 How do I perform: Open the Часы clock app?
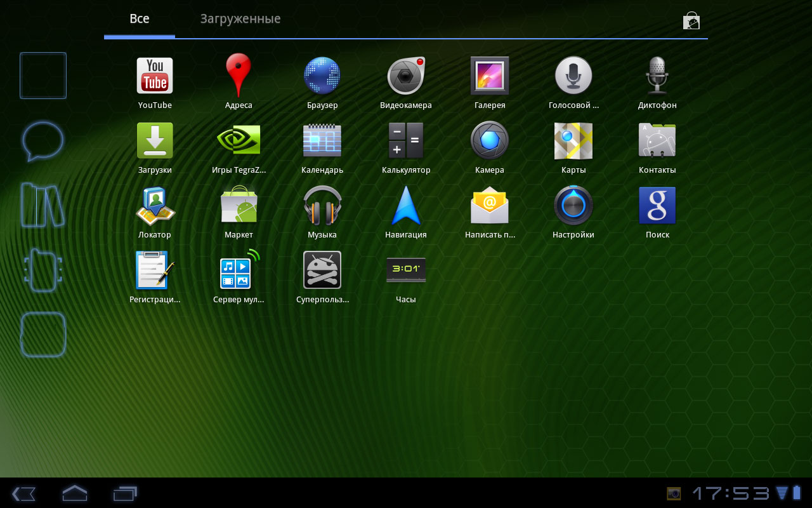pyautogui.click(x=406, y=271)
